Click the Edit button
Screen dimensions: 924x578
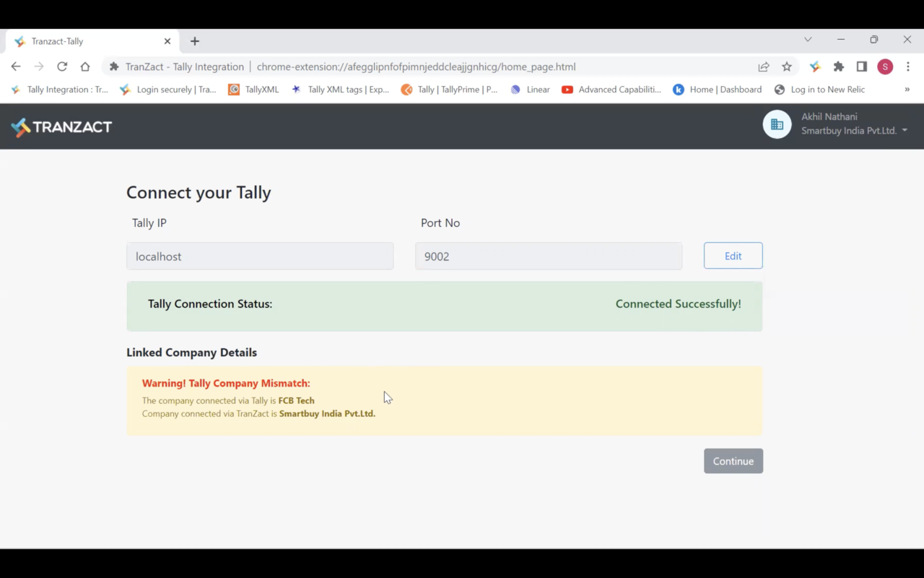[733, 256]
